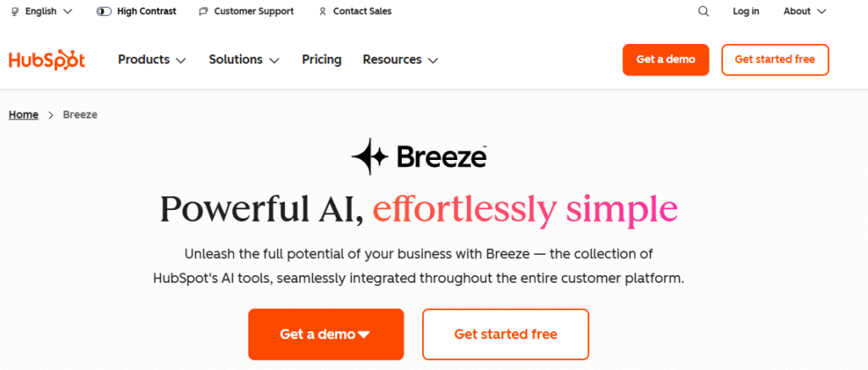868x370 pixels.
Task: Click the Breeze breadcrumb item
Action: [x=80, y=114]
